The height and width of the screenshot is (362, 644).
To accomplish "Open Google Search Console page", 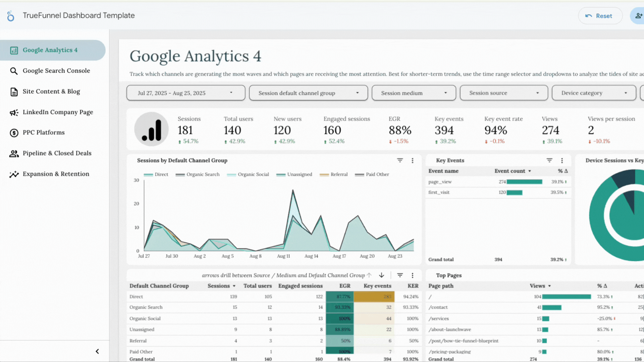I will coord(56,71).
